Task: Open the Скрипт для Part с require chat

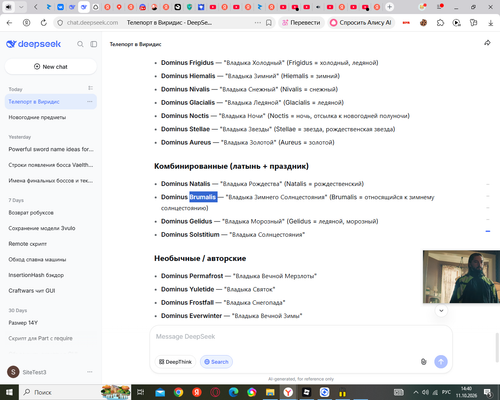Action: [x=51, y=338]
